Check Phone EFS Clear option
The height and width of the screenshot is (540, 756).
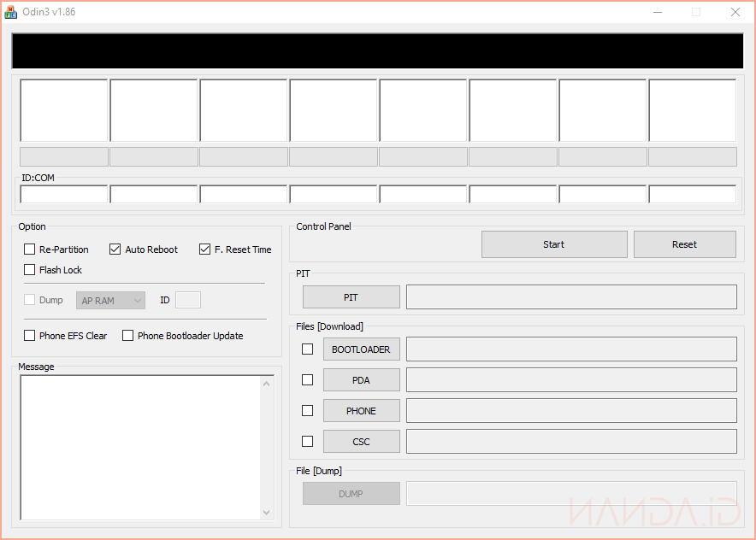30,336
